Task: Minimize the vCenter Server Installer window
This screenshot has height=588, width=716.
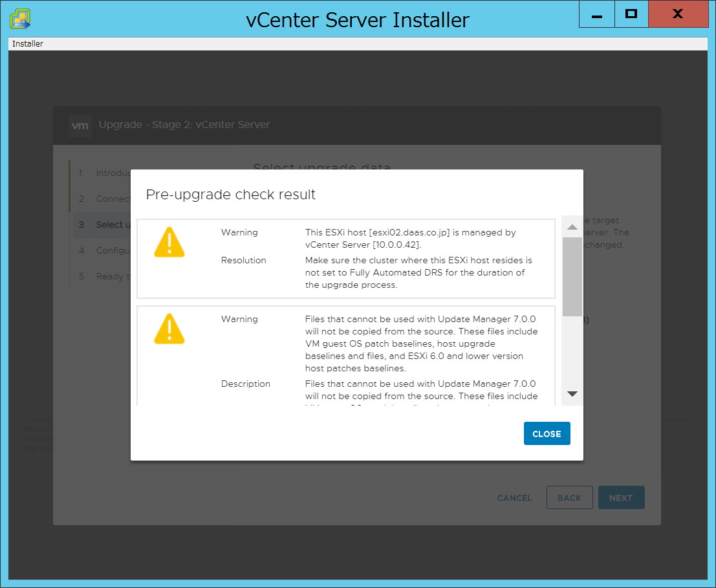Action: [596, 15]
